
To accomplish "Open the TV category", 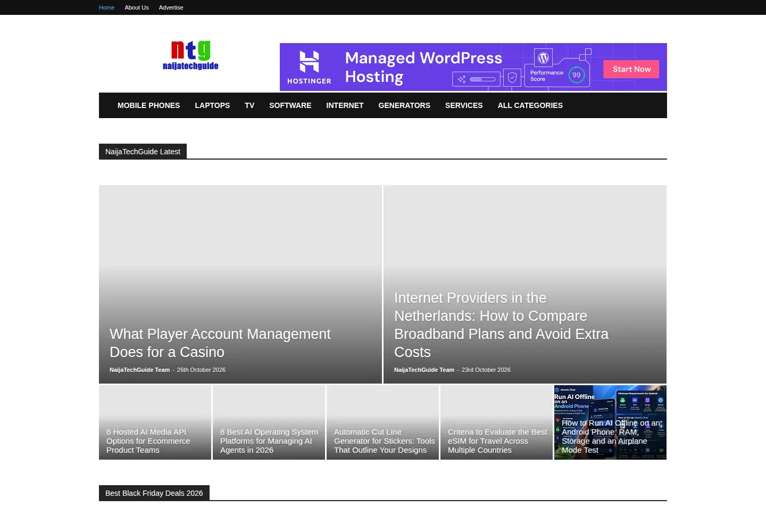I will 249,105.
